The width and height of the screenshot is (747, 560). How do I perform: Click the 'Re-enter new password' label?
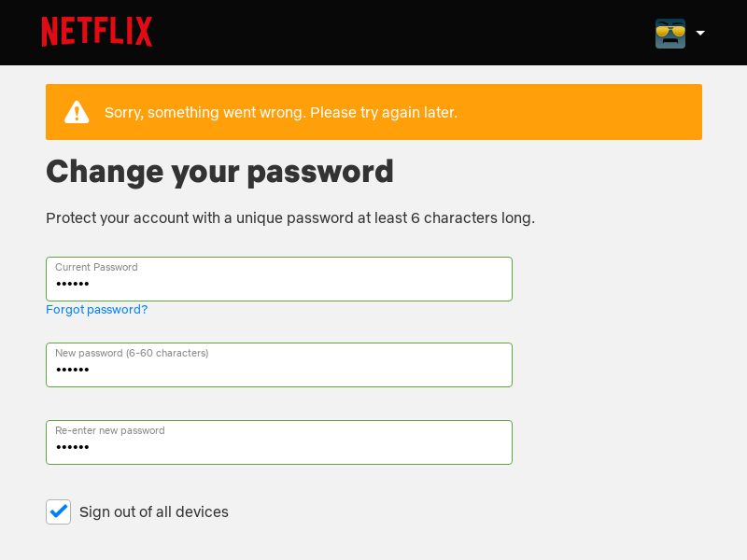(110, 430)
